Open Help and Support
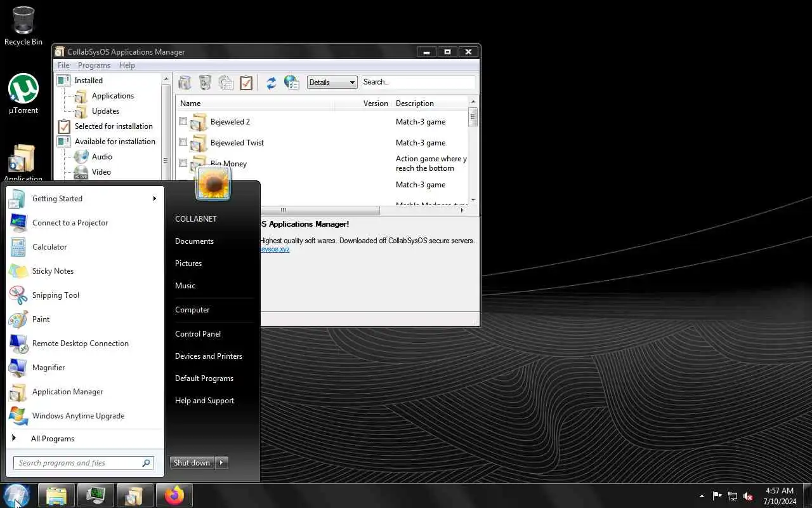 click(x=204, y=401)
